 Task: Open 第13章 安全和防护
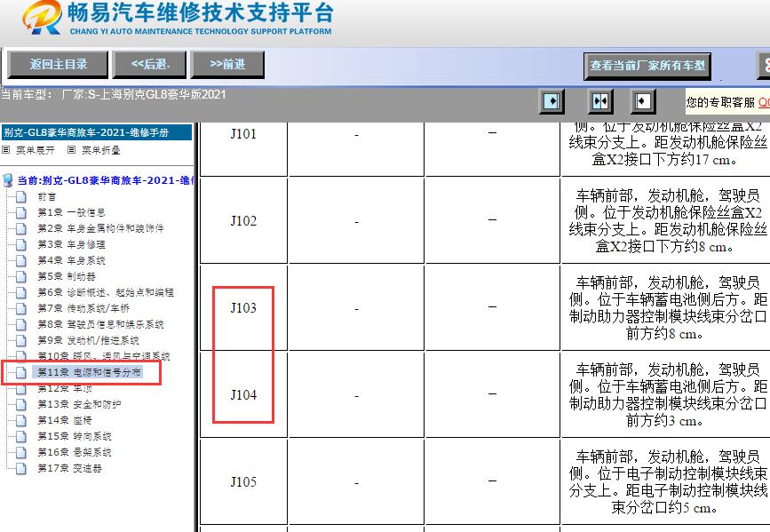pos(80,404)
